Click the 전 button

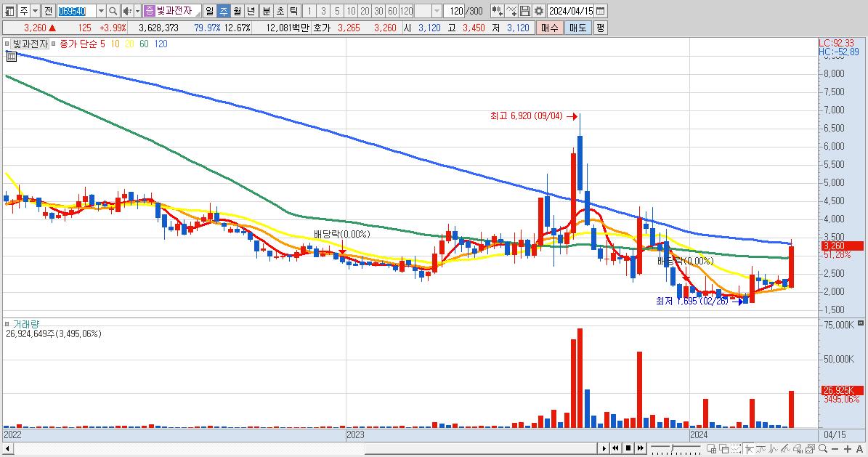48,10
